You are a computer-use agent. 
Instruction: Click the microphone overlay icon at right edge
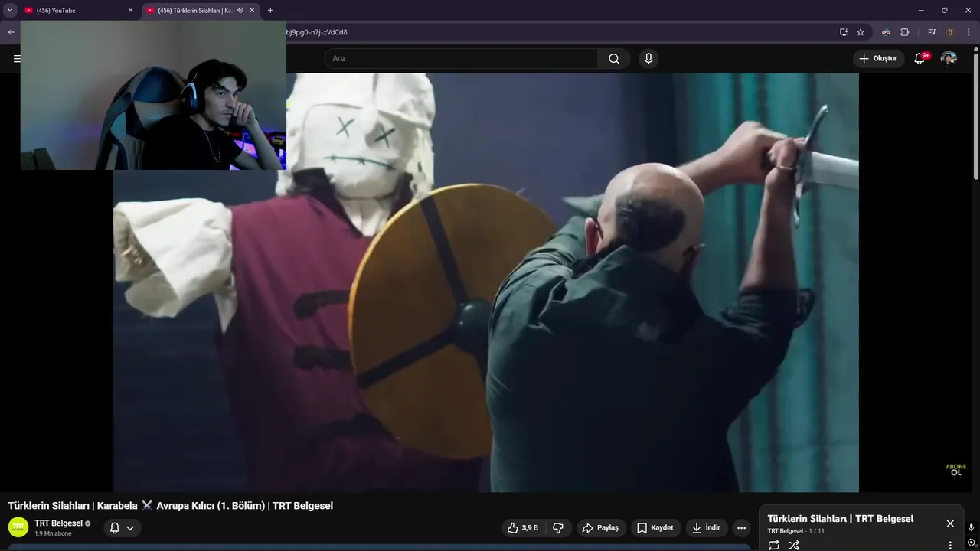click(972, 528)
